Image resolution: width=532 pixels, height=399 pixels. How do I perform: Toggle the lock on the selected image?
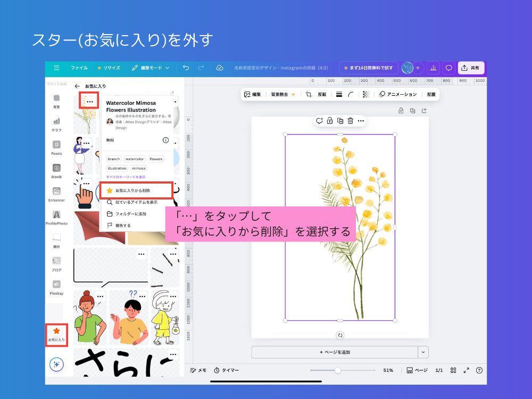[329, 121]
